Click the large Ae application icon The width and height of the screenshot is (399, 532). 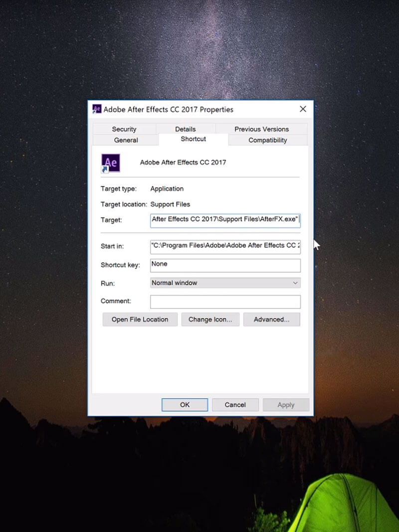110,163
